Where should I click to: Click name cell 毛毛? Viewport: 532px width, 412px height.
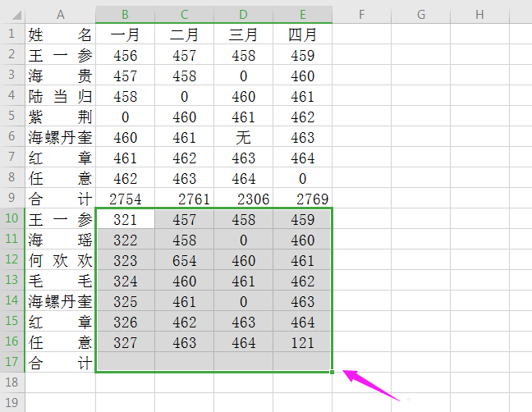61,281
